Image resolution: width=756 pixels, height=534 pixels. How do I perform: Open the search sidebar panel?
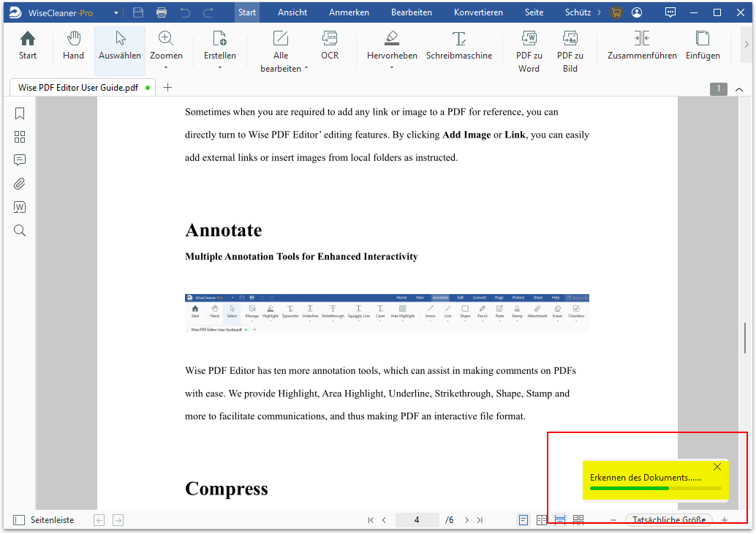click(20, 230)
